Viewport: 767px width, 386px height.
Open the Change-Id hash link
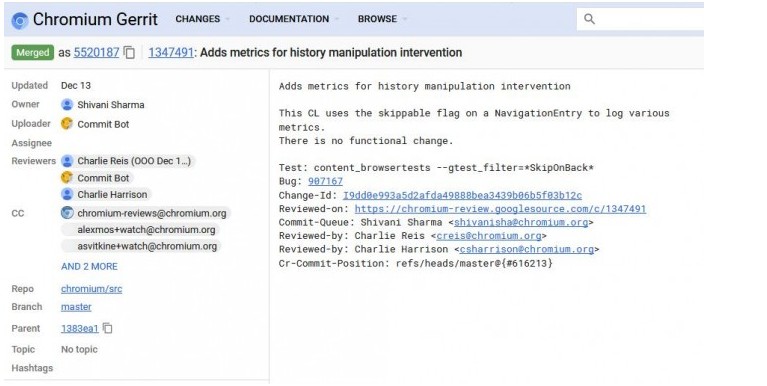(x=462, y=195)
